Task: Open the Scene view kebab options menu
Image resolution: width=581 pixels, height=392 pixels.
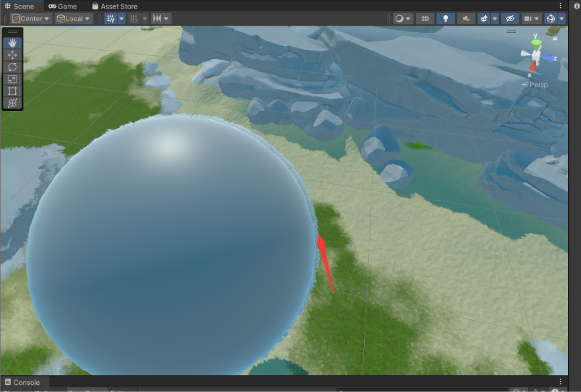Action: [560, 5]
